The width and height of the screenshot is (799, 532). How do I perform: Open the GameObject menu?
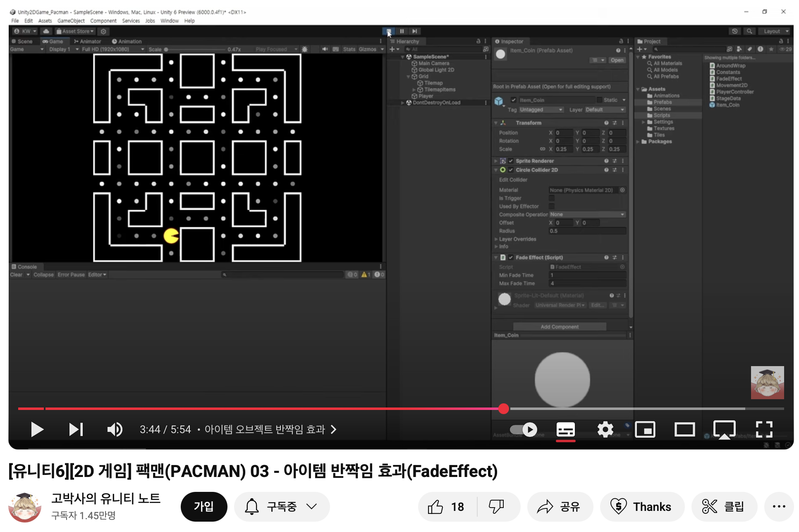pyautogui.click(x=71, y=21)
